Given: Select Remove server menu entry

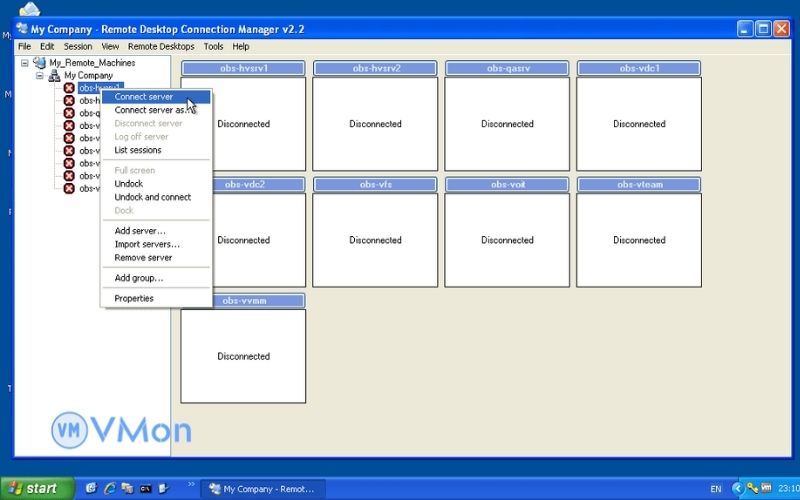Looking at the screenshot, I should coord(156,257).
